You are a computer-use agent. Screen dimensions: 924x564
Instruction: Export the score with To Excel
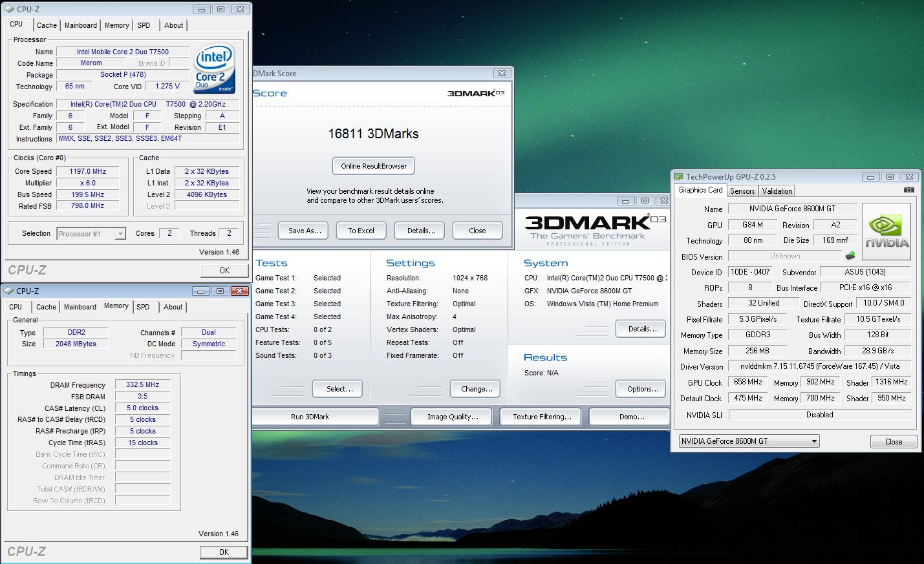[361, 231]
